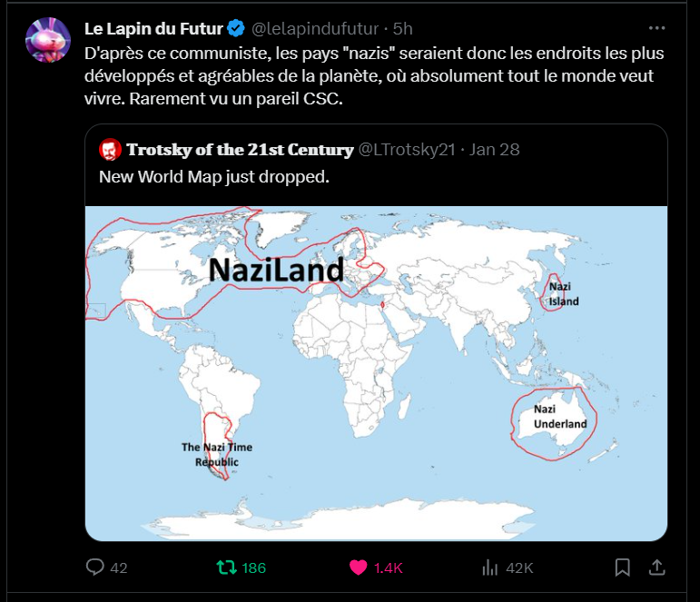Click the "New World Map just dropped." text
Screen dimensions: 700x602
coord(213,176)
